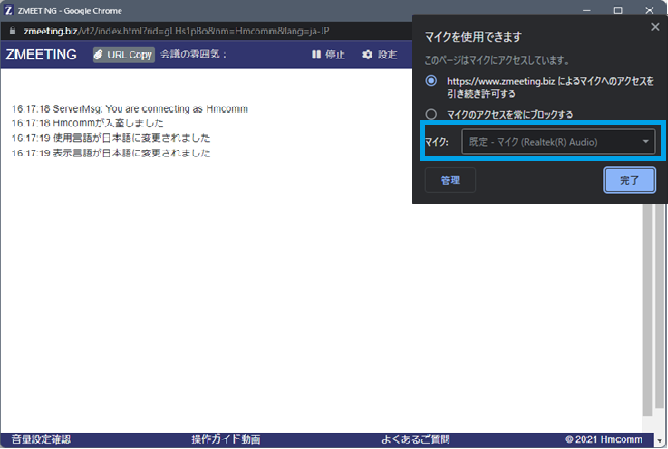
Task: Click the URL Copy button
Action: click(123, 54)
